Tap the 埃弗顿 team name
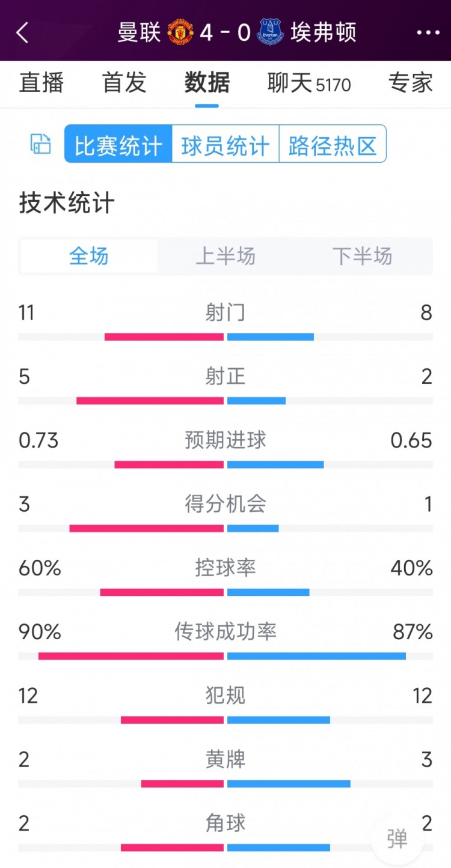 [324, 32]
